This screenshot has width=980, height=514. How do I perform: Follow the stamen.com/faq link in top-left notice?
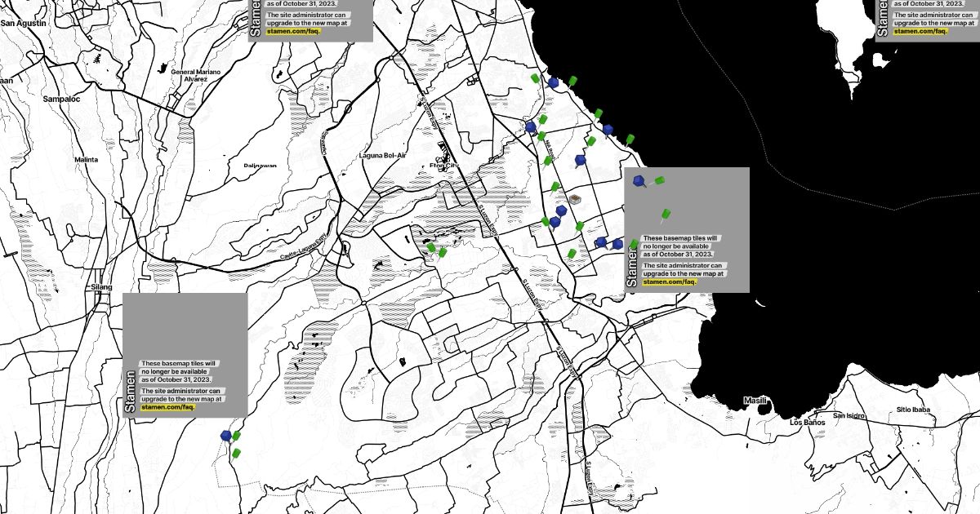(x=293, y=31)
